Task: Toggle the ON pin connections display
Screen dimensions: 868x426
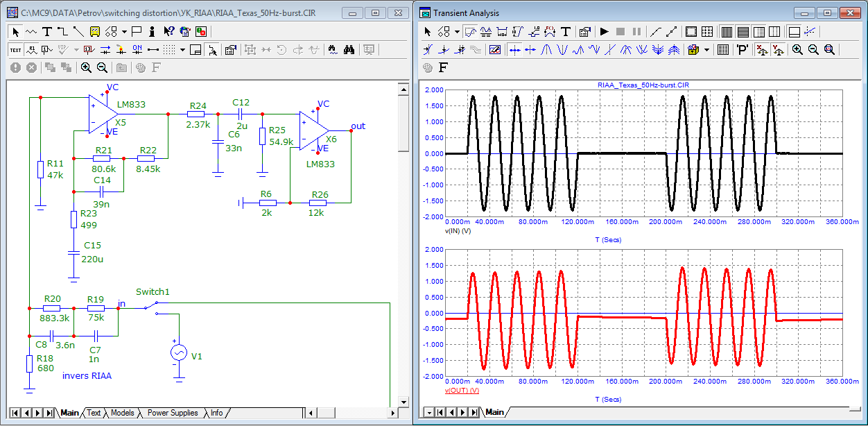Action: click(x=137, y=49)
